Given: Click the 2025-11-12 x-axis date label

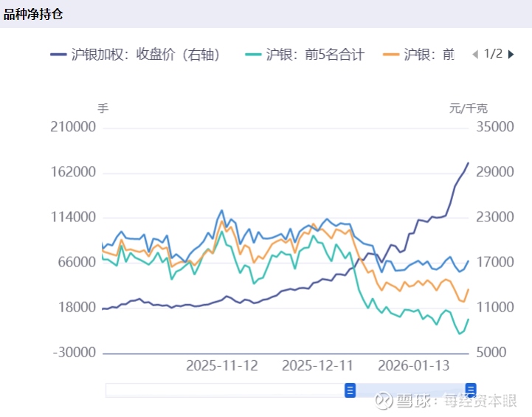Looking at the screenshot, I should 222,365.
